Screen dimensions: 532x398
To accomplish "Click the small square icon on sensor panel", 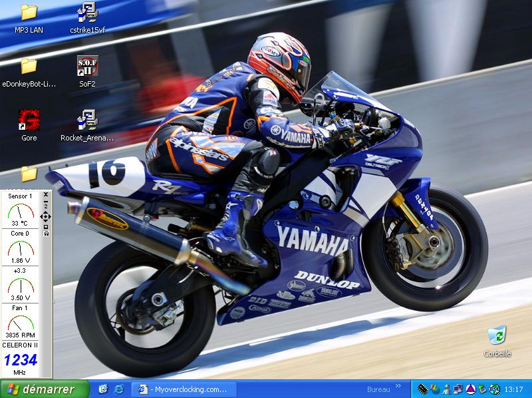I will click(x=46, y=226).
